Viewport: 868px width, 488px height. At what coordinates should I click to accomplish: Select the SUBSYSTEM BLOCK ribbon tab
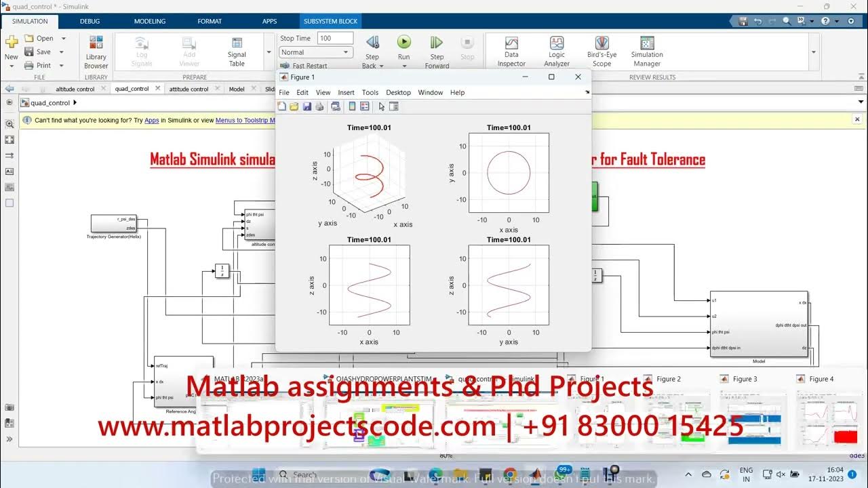(330, 21)
